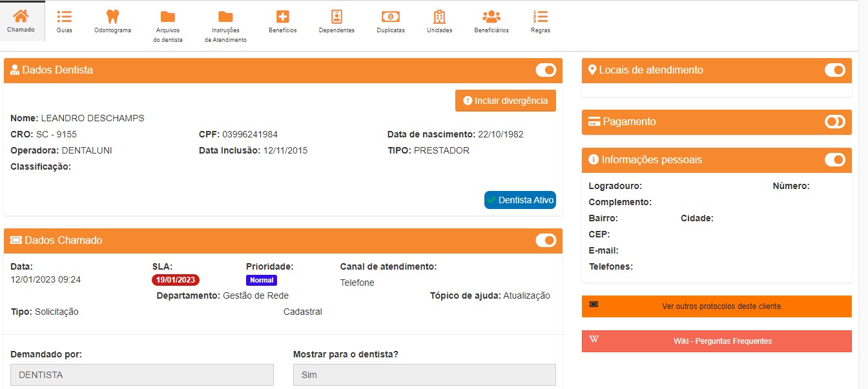This screenshot has height=389, width=868.
Task: Click the Incluir divergência button
Action: pos(506,101)
